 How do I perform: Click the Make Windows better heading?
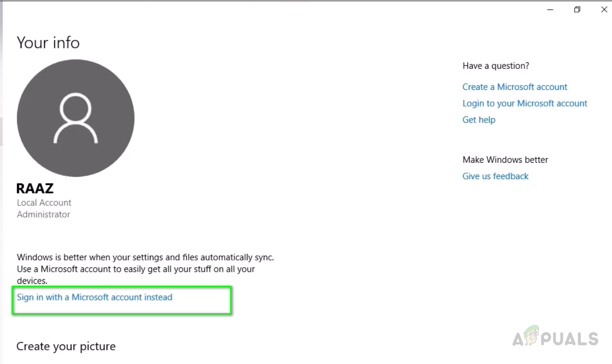click(x=505, y=160)
